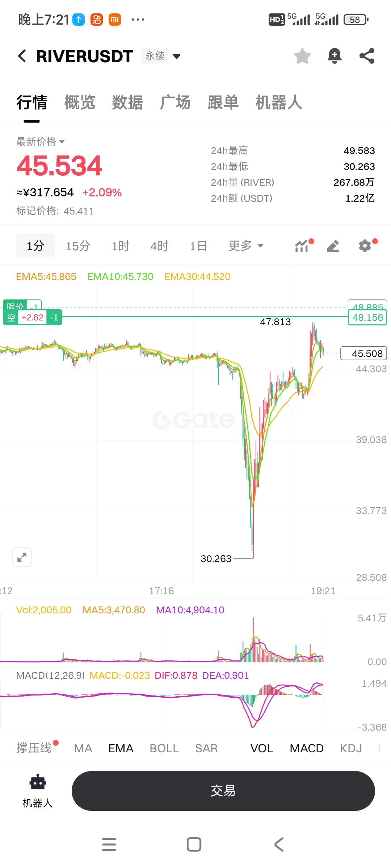Open the 最新价格 price type dropdown
Screen dimensions: 391x868
40,141
